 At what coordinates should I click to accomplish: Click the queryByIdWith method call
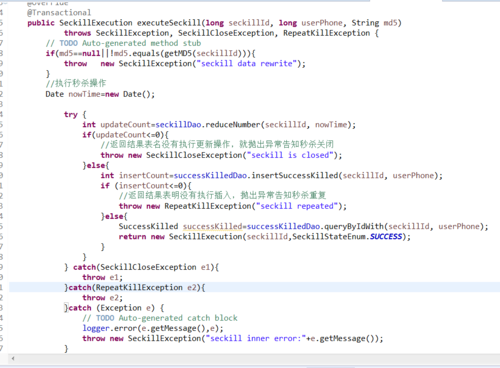coord(354,227)
